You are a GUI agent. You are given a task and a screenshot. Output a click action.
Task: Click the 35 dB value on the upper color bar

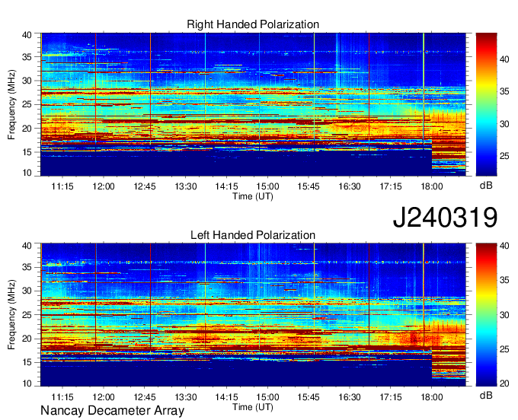click(504, 91)
